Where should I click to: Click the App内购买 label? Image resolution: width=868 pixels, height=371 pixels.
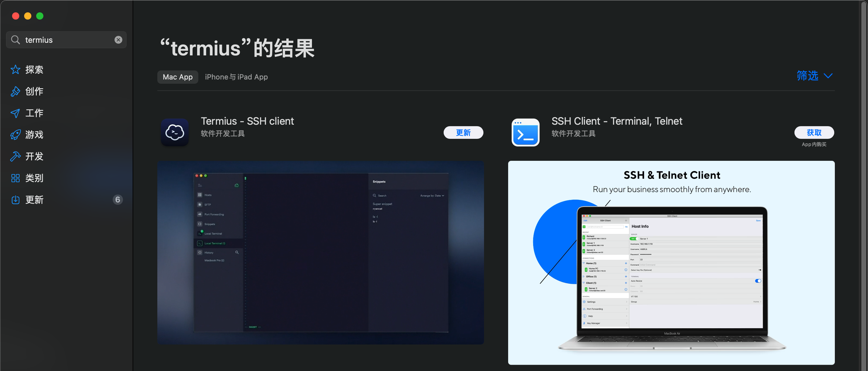click(x=814, y=145)
